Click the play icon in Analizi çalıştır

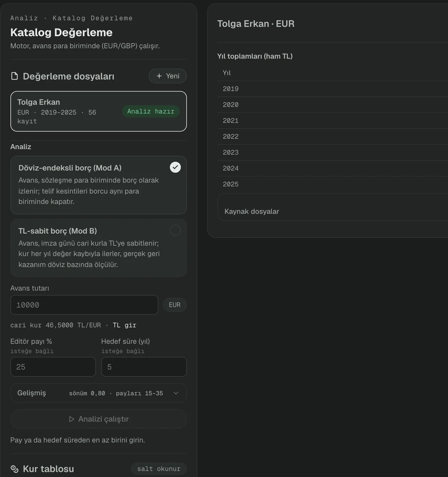pyautogui.click(x=72, y=419)
